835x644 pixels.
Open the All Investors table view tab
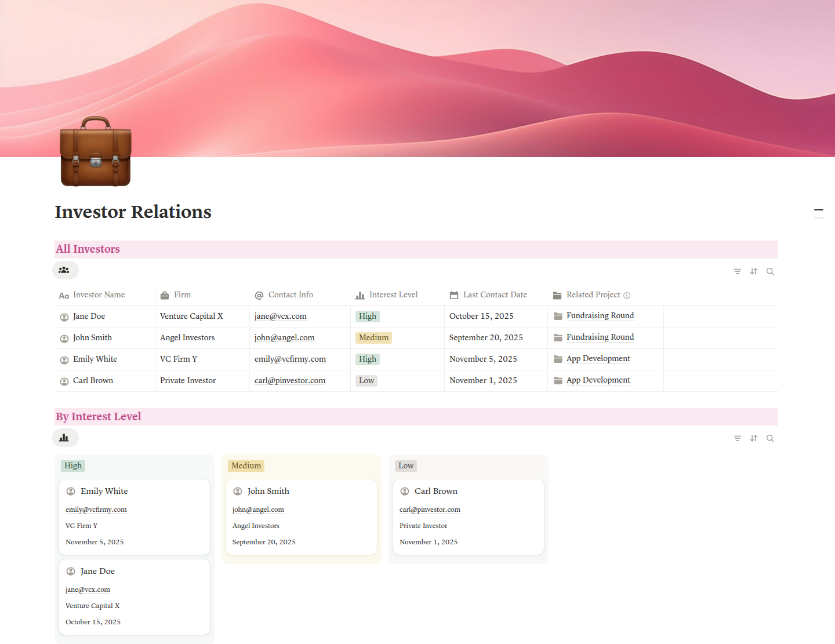65,270
